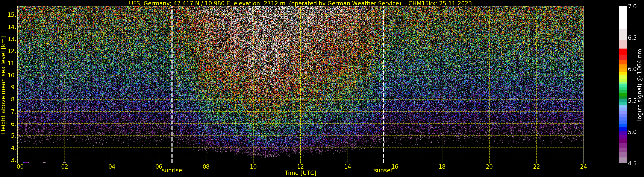Click the 'Height above mean sea level [km]' label
Viewport: 644px width, 177px height.
[3, 85]
